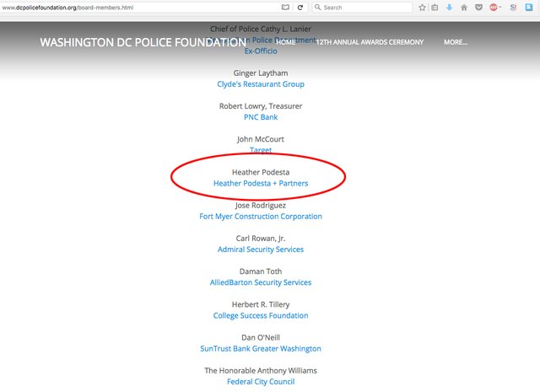Viewport: 540px width, 392px height.
Task: Open the blue S extension icon at toolbar end
Action: point(529,8)
